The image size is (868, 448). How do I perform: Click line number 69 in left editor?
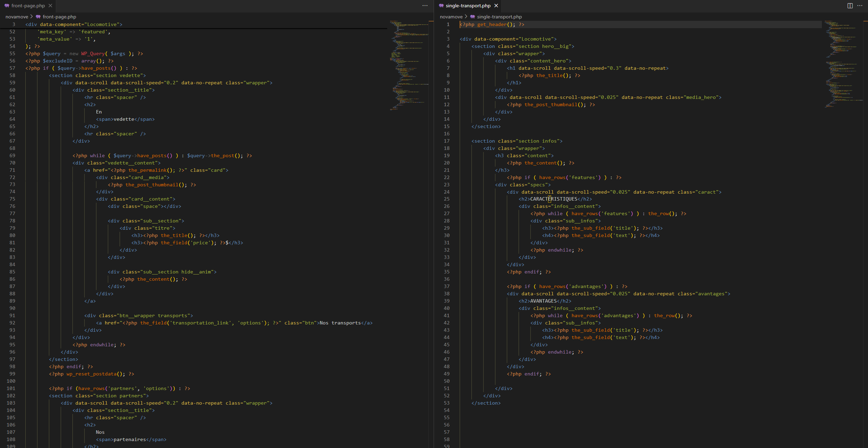click(x=12, y=155)
